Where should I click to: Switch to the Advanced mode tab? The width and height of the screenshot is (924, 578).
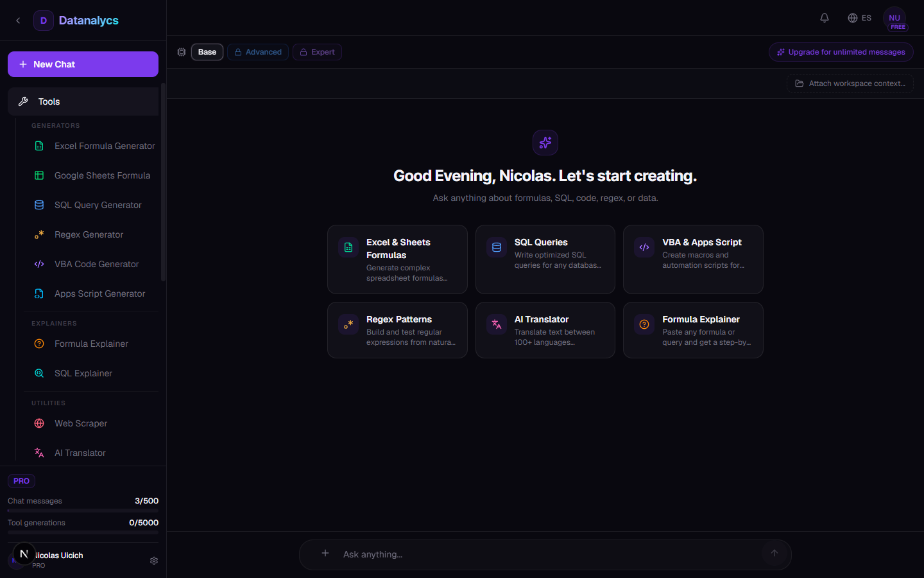(x=258, y=52)
